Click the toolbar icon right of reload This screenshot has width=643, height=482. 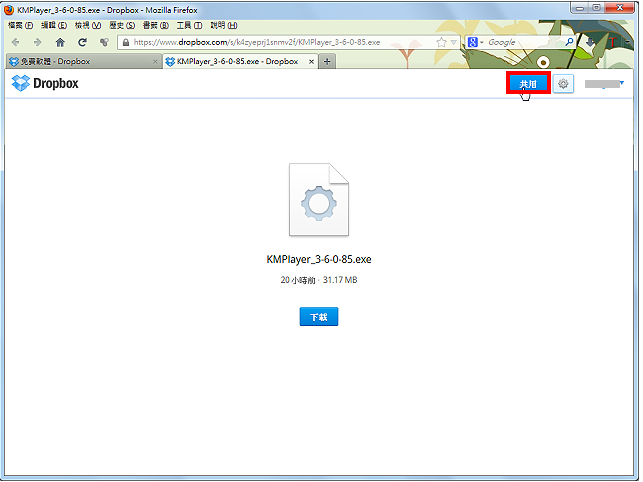click(104, 42)
